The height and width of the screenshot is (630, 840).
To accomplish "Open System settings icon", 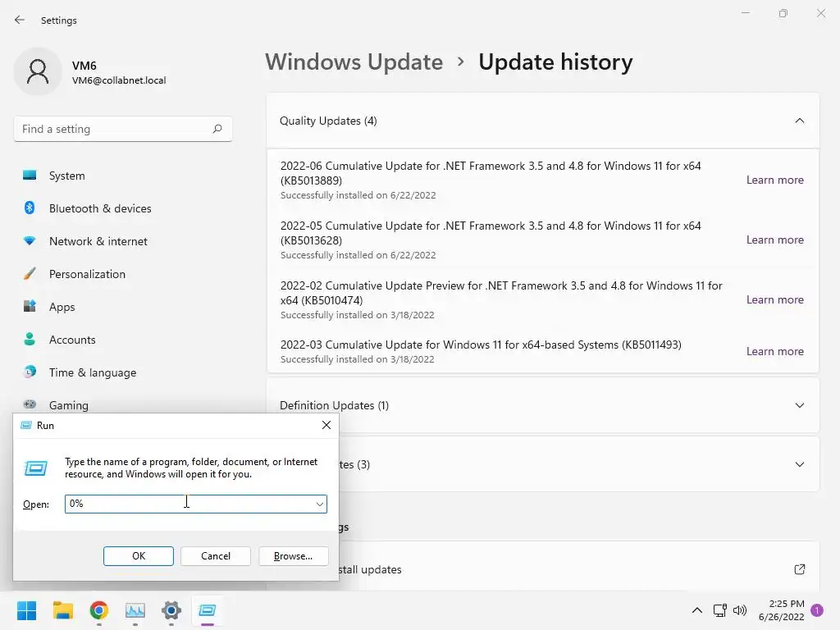I will pos(30,176).
